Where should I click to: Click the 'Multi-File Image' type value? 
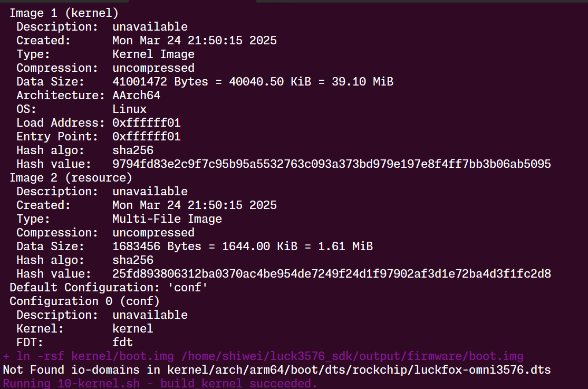pos(167,219)
